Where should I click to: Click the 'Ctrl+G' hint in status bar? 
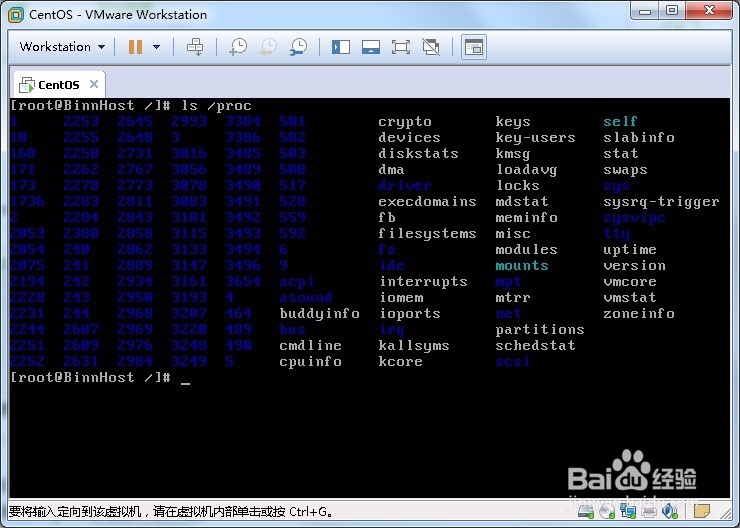click(308, 511)
